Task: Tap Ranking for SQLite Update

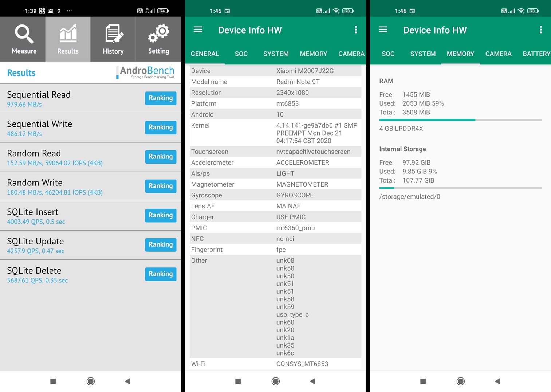Action: [x=161, y=245]
